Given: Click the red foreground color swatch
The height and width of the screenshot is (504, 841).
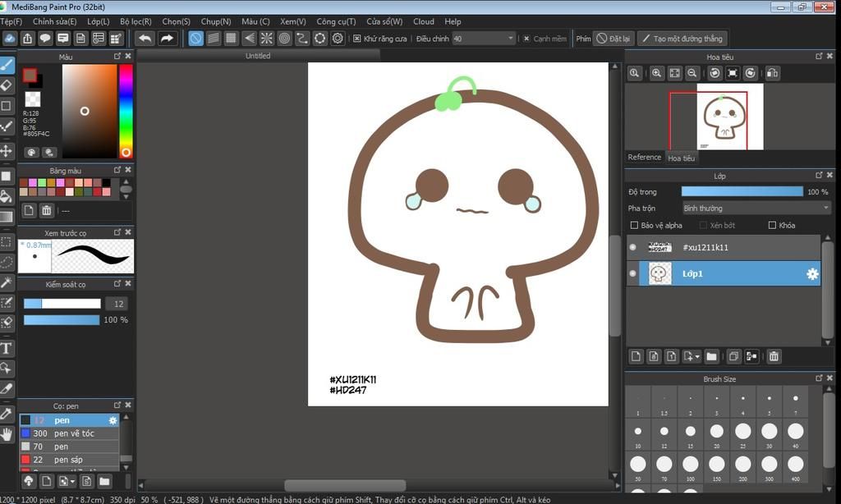Looking at the screenshot, I should click(x=30, y=75).
